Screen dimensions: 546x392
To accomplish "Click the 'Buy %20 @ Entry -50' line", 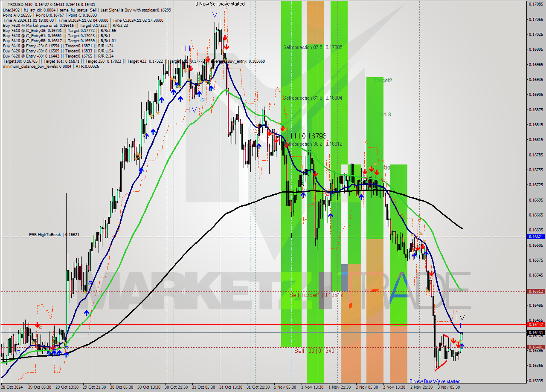I will coord(58,51).
